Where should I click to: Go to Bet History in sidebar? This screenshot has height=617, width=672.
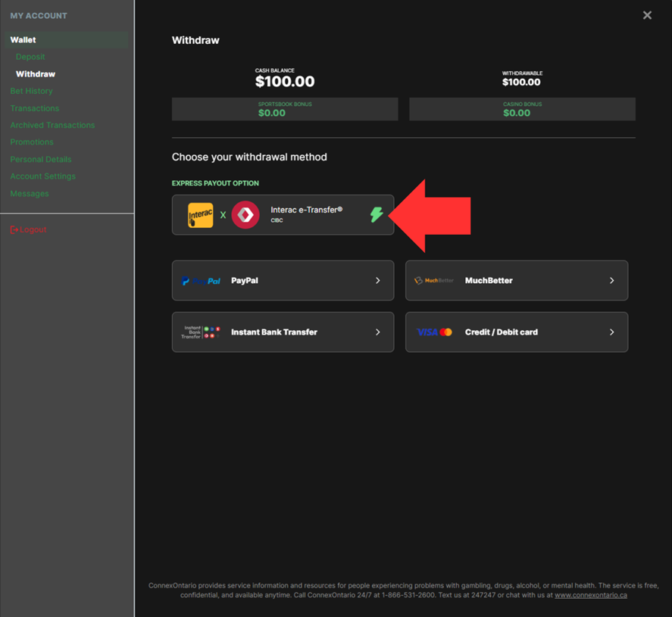(x=31, y=91)
